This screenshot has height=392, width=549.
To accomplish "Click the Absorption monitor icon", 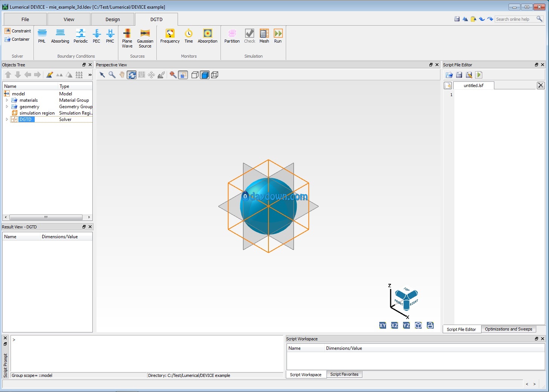I will (207, 36).
